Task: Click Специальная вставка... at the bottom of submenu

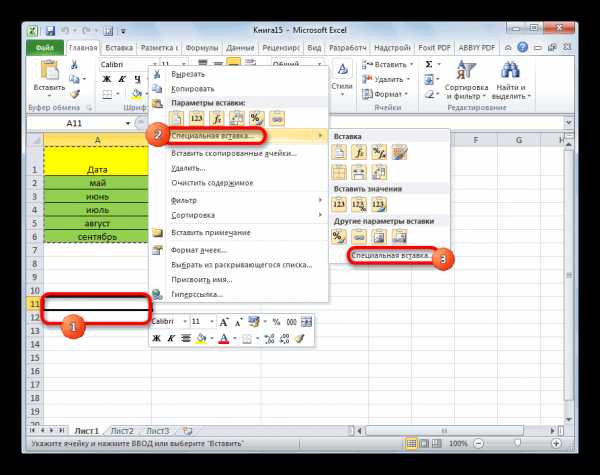Action: pyautogui.click(x=393, y=255)
